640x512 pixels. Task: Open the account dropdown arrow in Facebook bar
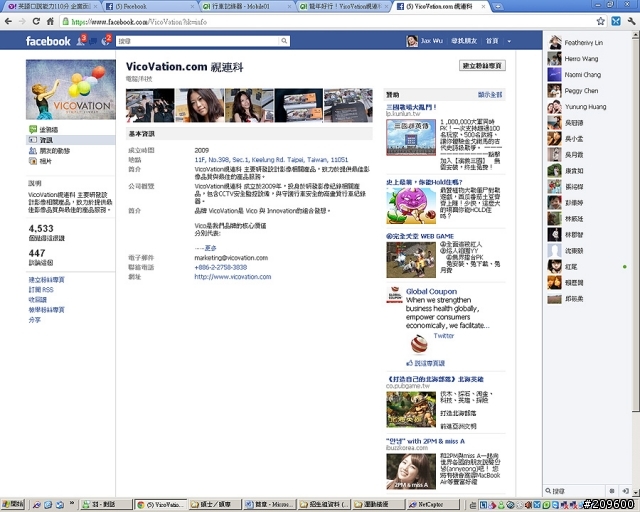pyautogui.click(x=509, y=41)
